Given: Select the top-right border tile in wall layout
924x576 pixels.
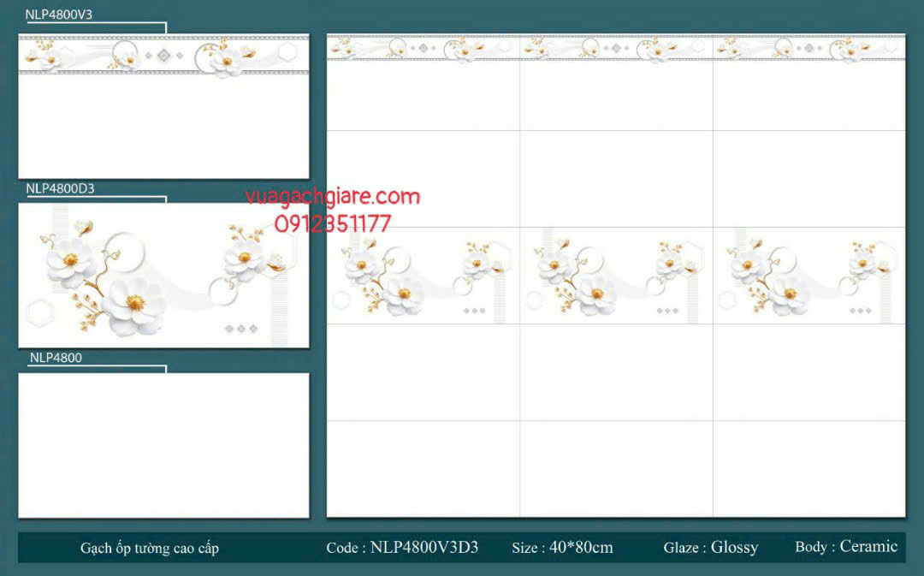Looking at the screenshot, I should [x=808, y=83].
